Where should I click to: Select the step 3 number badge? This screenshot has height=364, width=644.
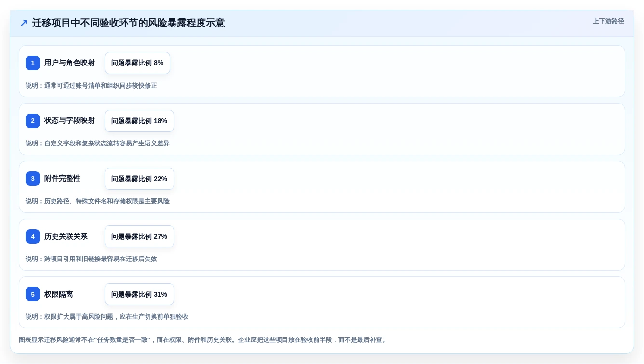click(x=33, y=179)
